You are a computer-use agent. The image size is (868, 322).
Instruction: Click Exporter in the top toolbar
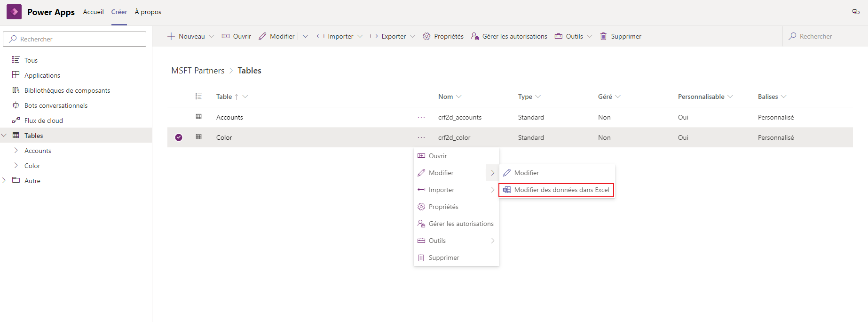click(x=388, y=36)
